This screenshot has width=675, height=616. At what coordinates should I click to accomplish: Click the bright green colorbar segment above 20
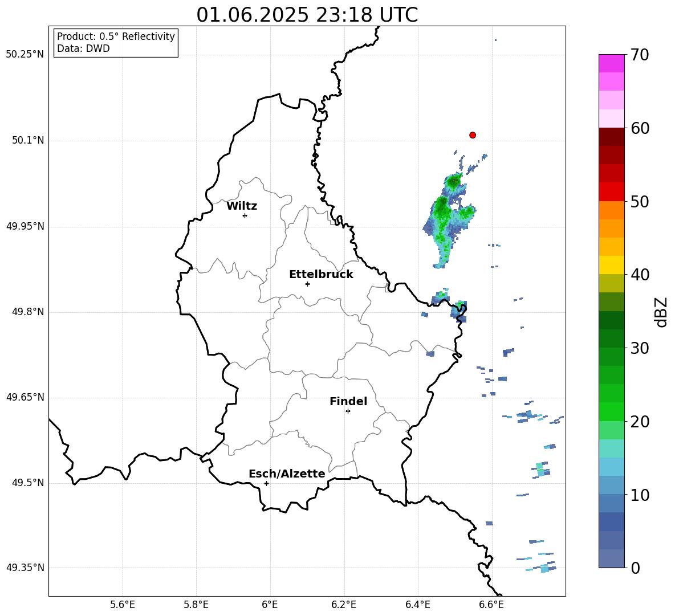coord(612,411)
